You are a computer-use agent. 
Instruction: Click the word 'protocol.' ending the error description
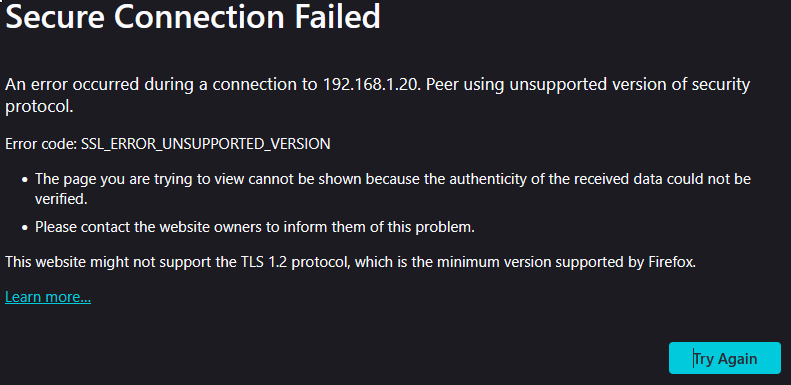click(39, 107)
